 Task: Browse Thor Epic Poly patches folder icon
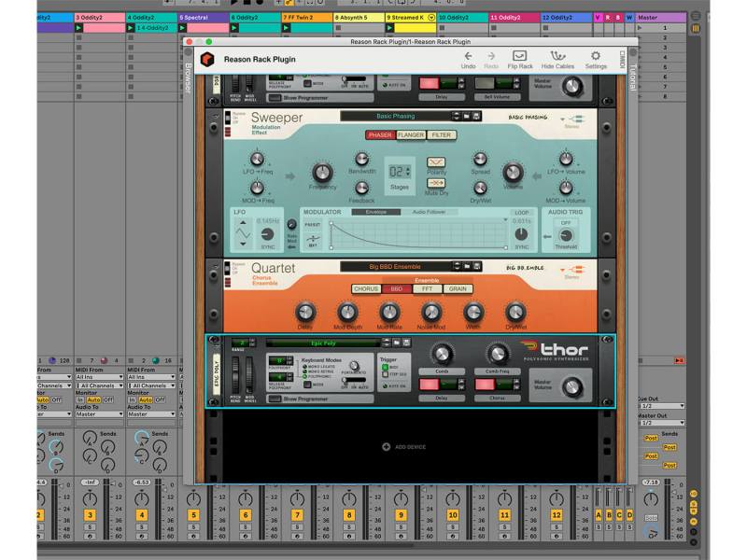[396, 343]
